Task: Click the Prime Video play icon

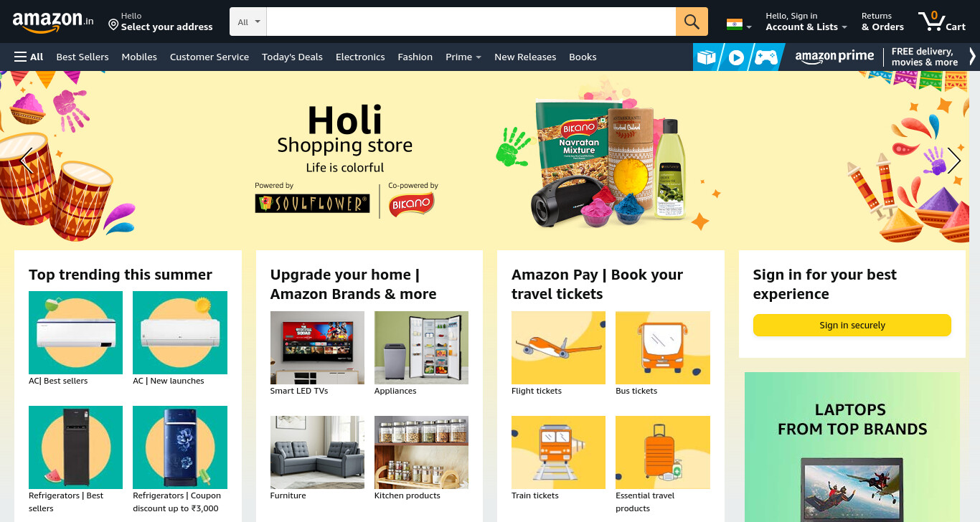Action: click(x=736, y=57)
